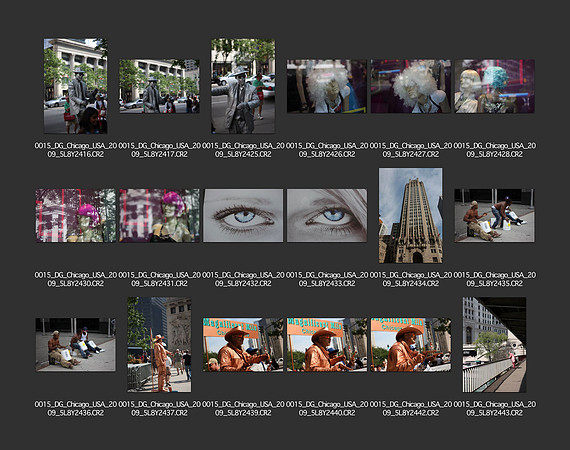This screenshot has width=570, height=450.
Task: Open white curly wig mannequin thumbnail 5L8Y2427
Action: click(x=411, y=86)
